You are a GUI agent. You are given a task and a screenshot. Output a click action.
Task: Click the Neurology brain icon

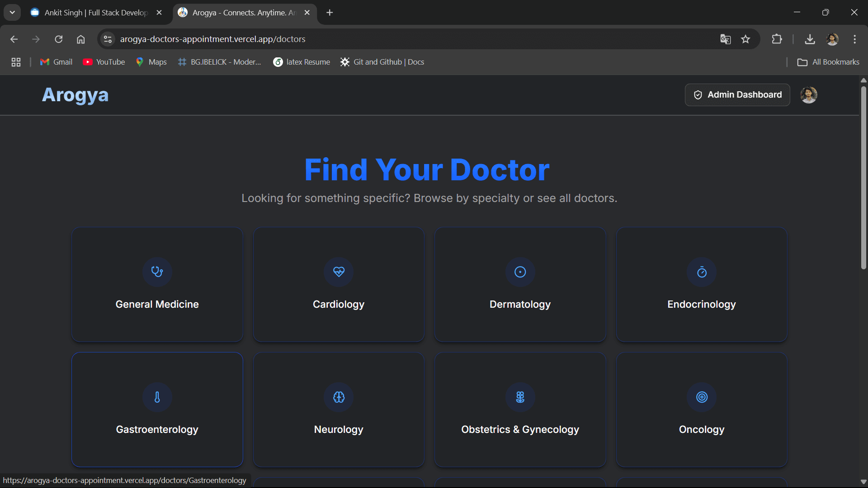click(x=339, y=397)
